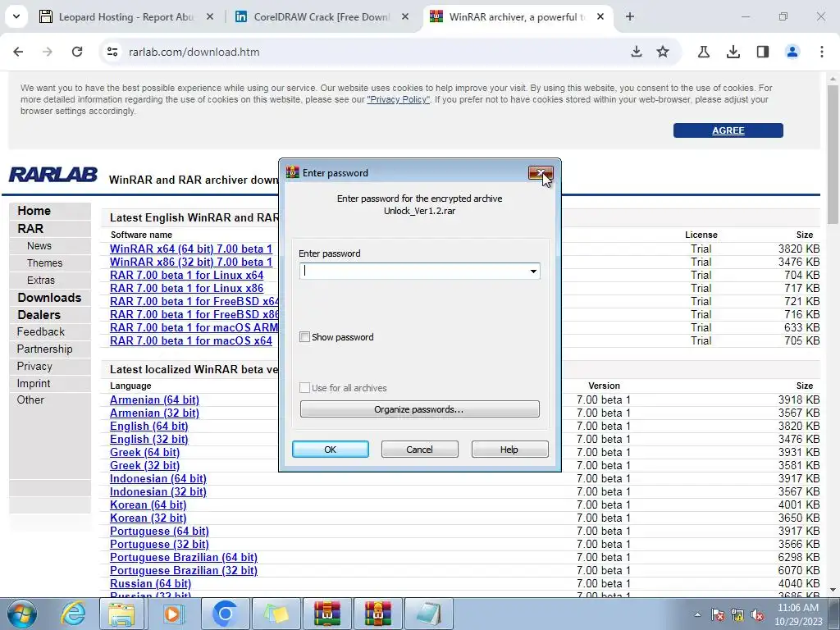The image size is (840, 630).
Task: Close the WinRAR archiver browser tab
Action: click(600, 16)
